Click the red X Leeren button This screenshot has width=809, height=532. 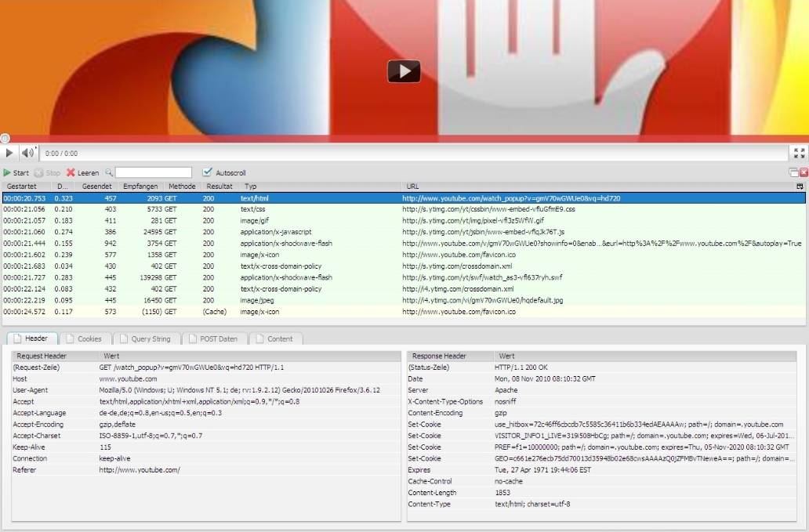tap(82, 172)
